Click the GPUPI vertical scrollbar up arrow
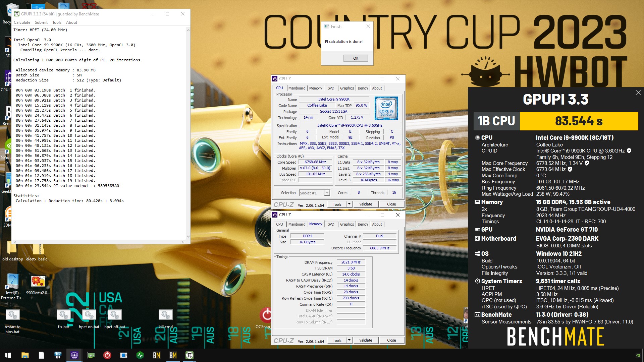 click(x=188, y=30)
